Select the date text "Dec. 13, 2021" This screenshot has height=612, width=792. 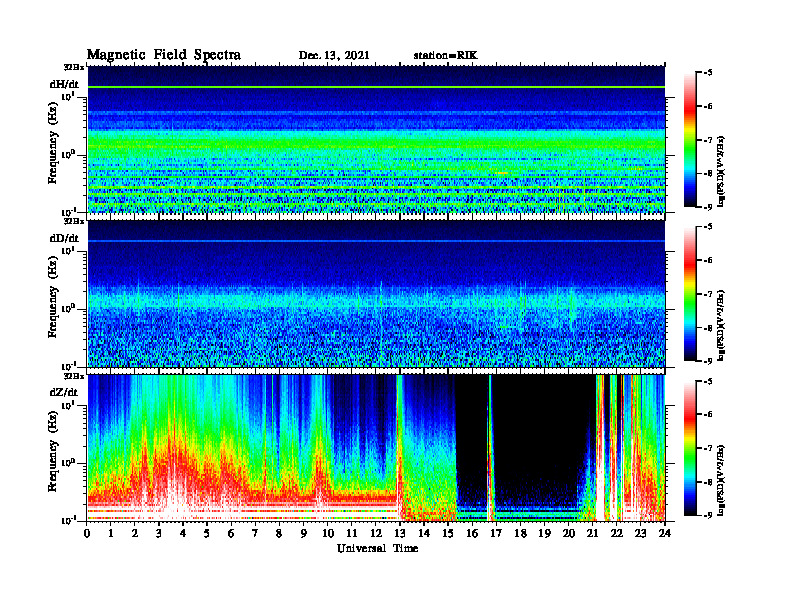point(334,56)
